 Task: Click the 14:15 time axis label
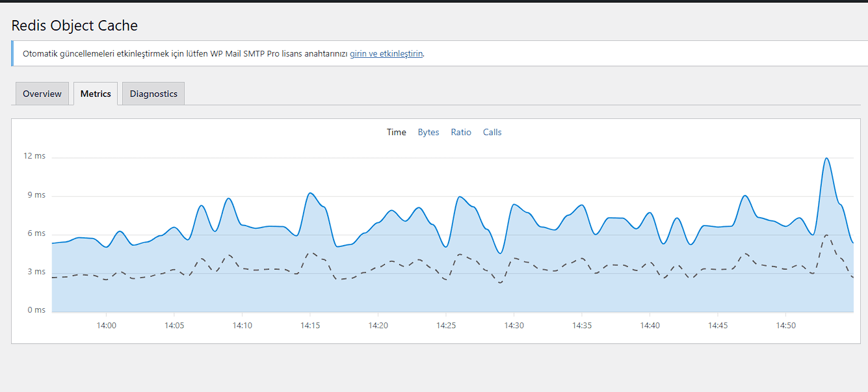tap(310, 325)
